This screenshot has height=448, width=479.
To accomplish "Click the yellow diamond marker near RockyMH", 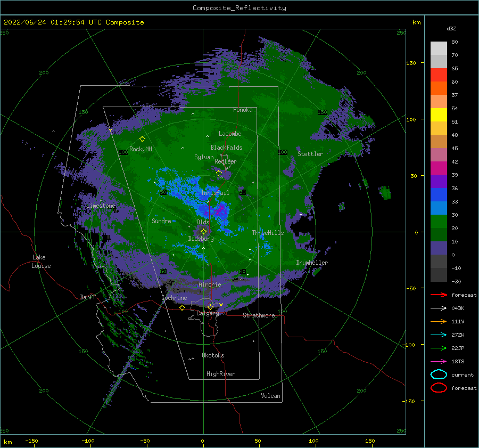I will click(142, 139).
